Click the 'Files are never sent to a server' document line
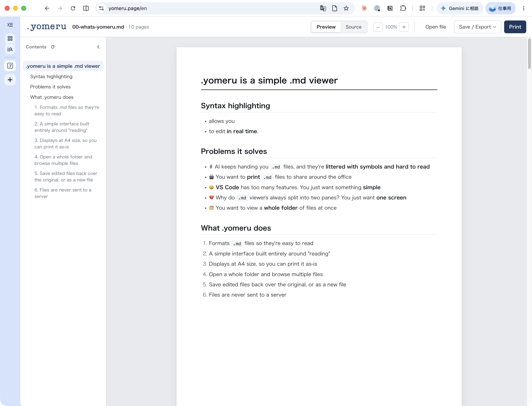This screenshot has height=406, width=532. tap(247, 295)
